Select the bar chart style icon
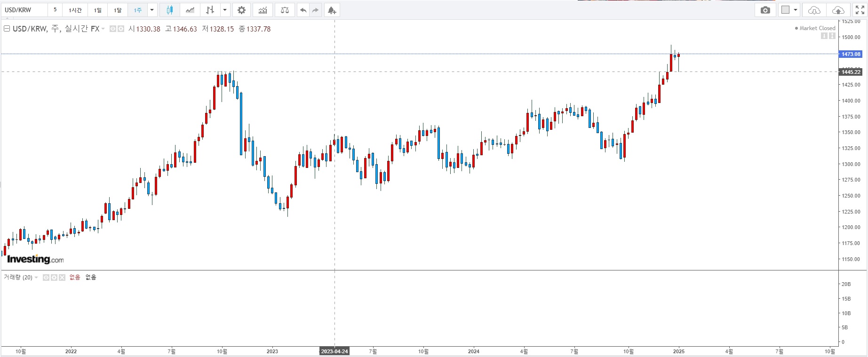Image resolution: width=868 pixels, height=357 pixels. click(210, 10)
